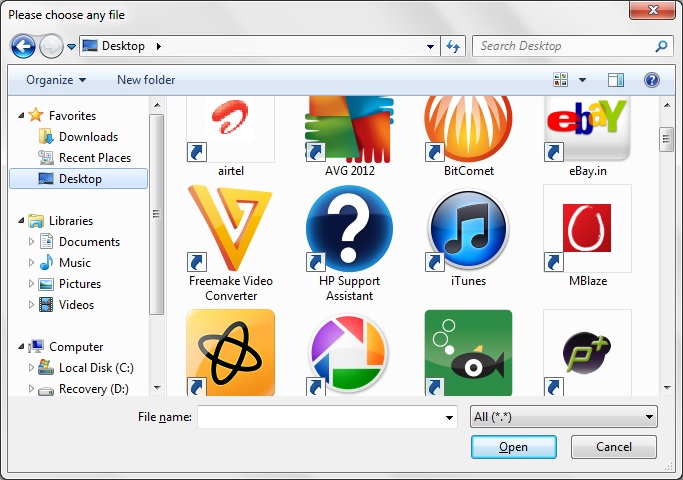Click file list scroll-down arrow
The width and height of the screenshot is (683, 480).
[667, 388]
